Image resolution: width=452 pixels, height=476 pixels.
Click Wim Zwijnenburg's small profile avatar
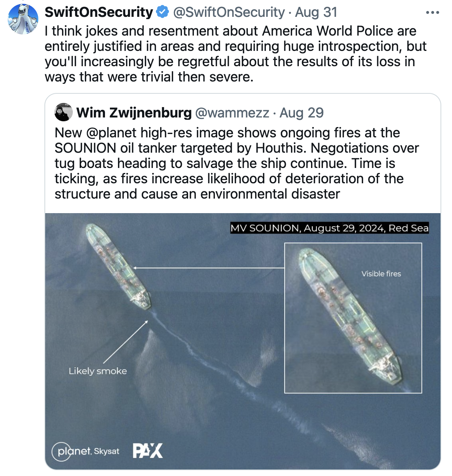pos(64,112)
